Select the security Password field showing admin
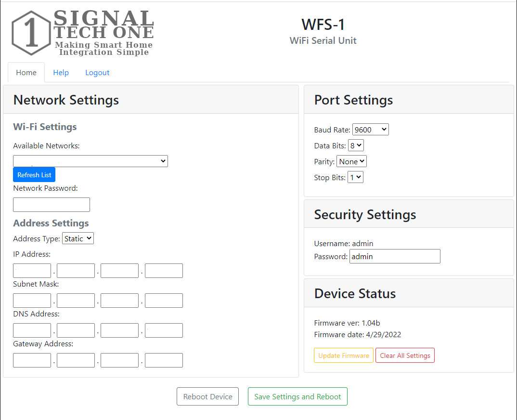 395,256
